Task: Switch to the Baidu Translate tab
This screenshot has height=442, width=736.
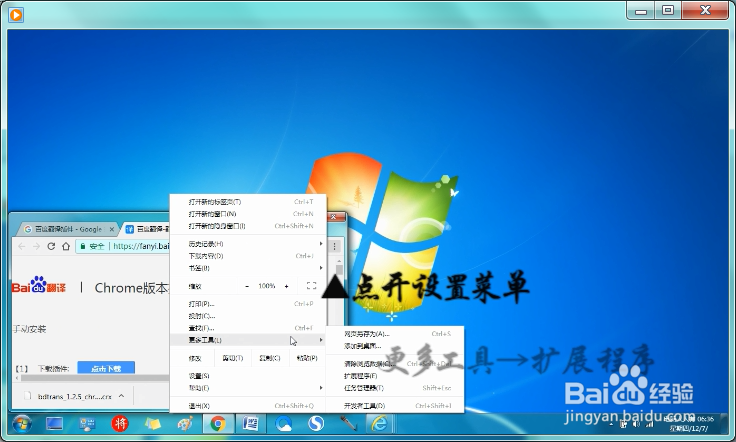Action: [147, 229]
